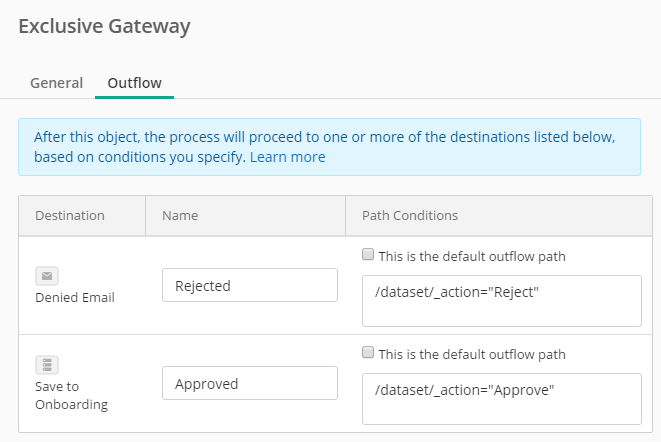Edit the Approve path condition box
661x442 pixels.
502,399
